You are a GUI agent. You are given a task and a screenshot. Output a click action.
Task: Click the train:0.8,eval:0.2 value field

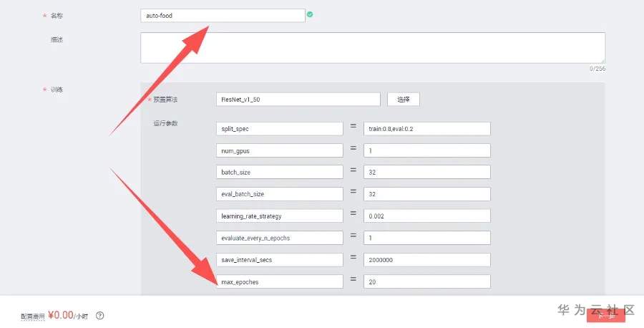click(426, 128)
